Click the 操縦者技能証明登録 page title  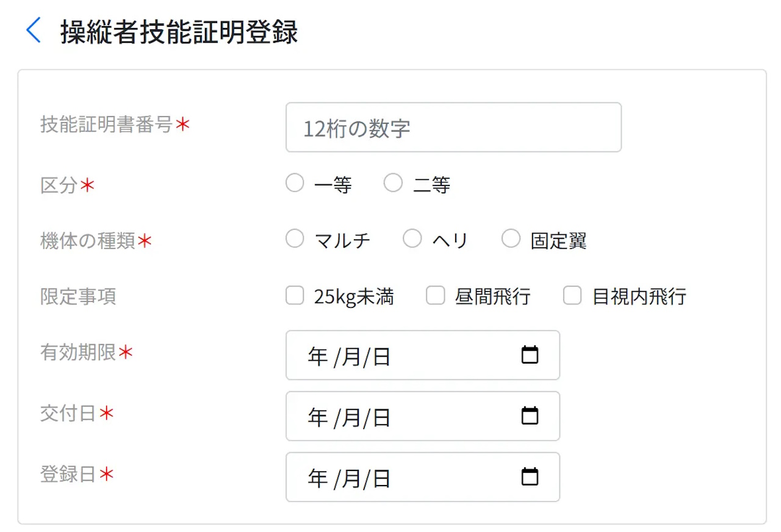(179, 32)
